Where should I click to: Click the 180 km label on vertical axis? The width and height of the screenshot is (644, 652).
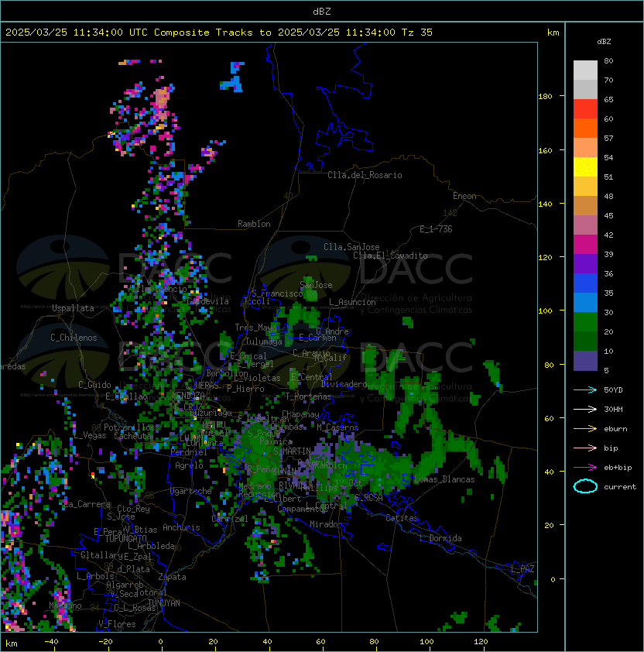point(545,97)
